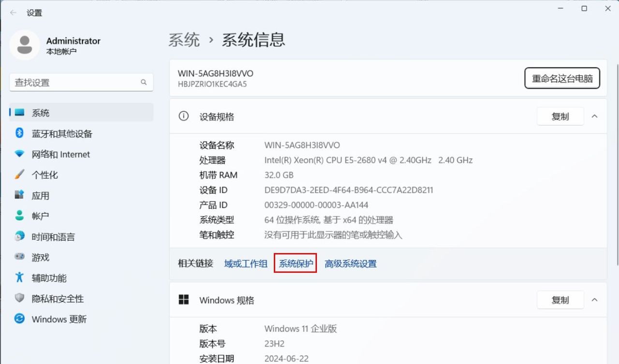Screen dimensions: 619x364
Task: Click the RAM value 32.0 GB
Action: click(x=279, y=175)
